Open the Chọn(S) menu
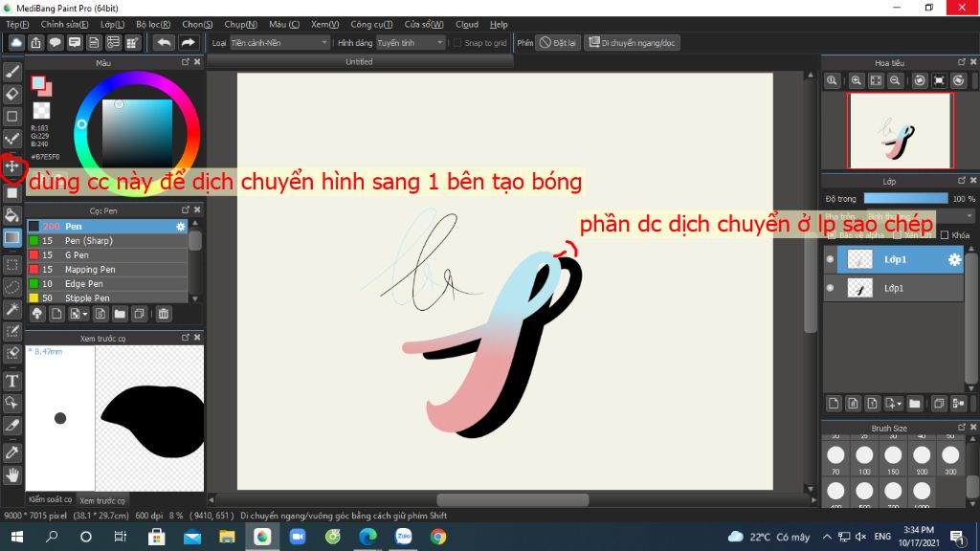Image resolution: width=980 pixels, height=551 pixels. (x=197, y=24)
